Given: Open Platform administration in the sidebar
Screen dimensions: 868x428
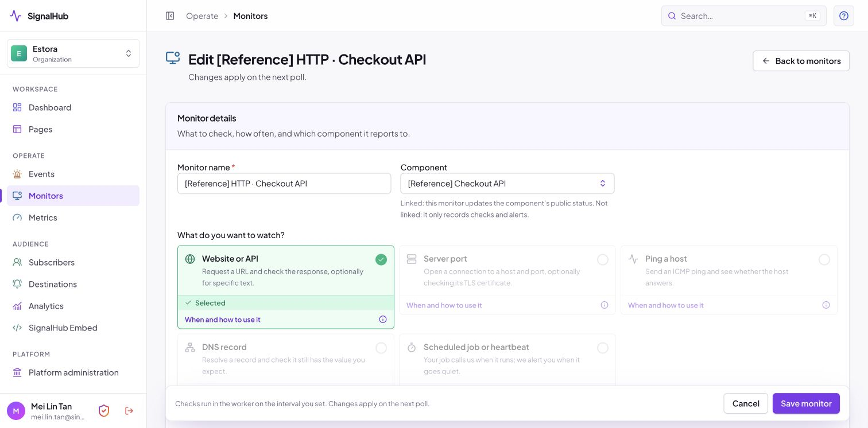Looking at the screenshot, I should point(73,372).
